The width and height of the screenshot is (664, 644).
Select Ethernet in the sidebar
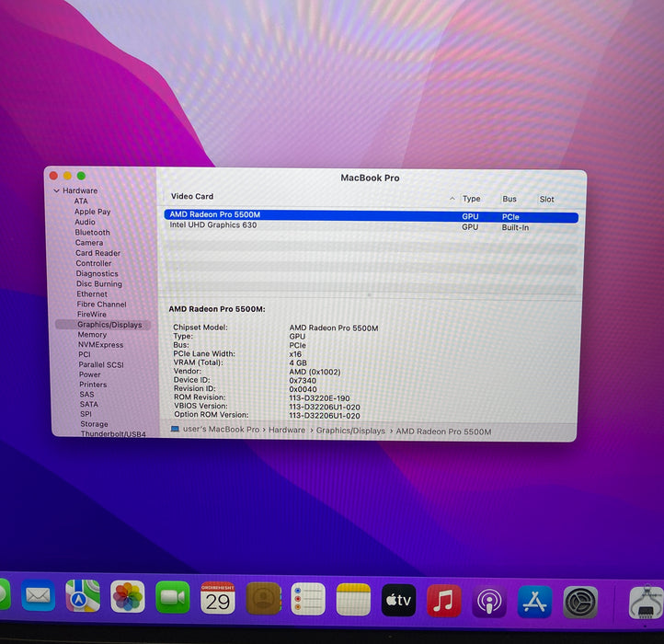pos(92,294)
